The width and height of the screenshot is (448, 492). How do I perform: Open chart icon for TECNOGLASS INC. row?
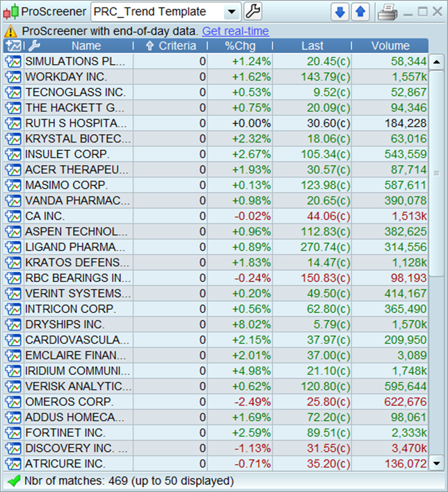[x=13, y=93]
